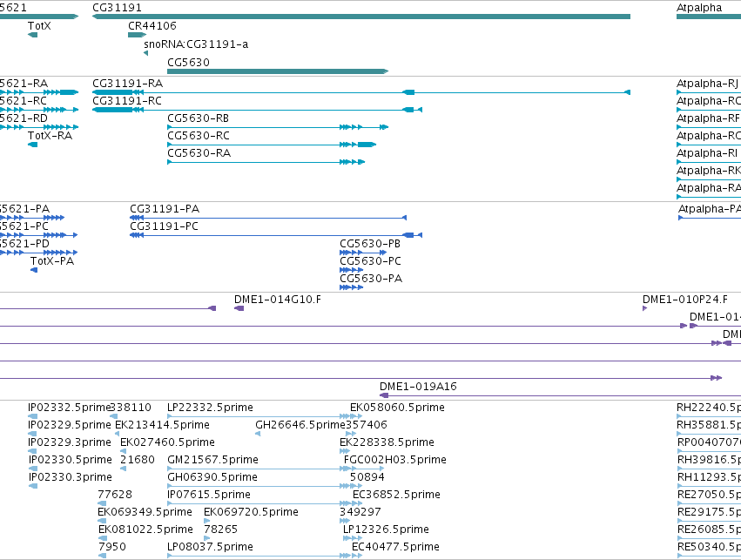Image resolution: width=741 pixels, height=560 pixels.
Task: Select transcript label CG5630-RA
Action: tap(199, 153)
